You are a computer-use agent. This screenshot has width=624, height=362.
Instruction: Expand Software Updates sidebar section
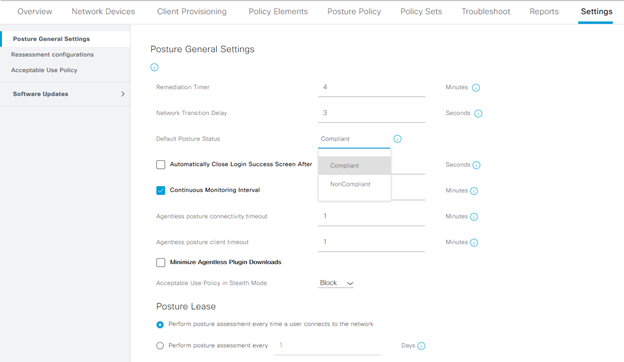(x=65, y=94)
